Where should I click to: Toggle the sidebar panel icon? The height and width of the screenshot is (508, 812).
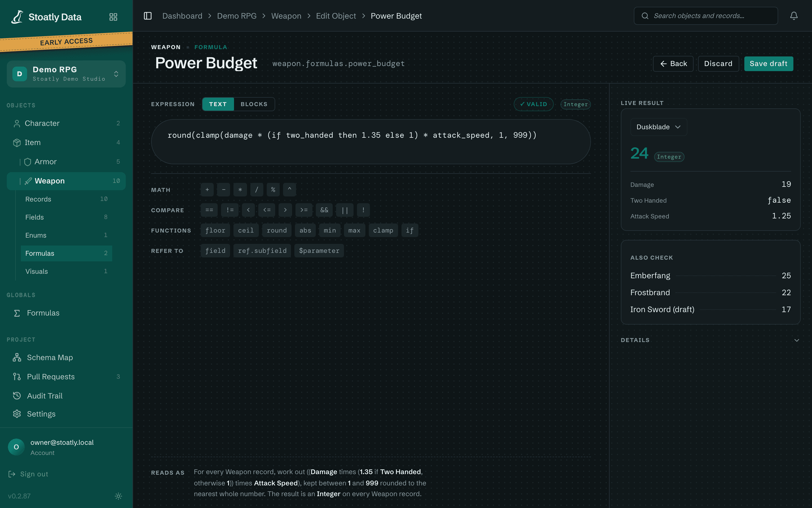(148, 16)
